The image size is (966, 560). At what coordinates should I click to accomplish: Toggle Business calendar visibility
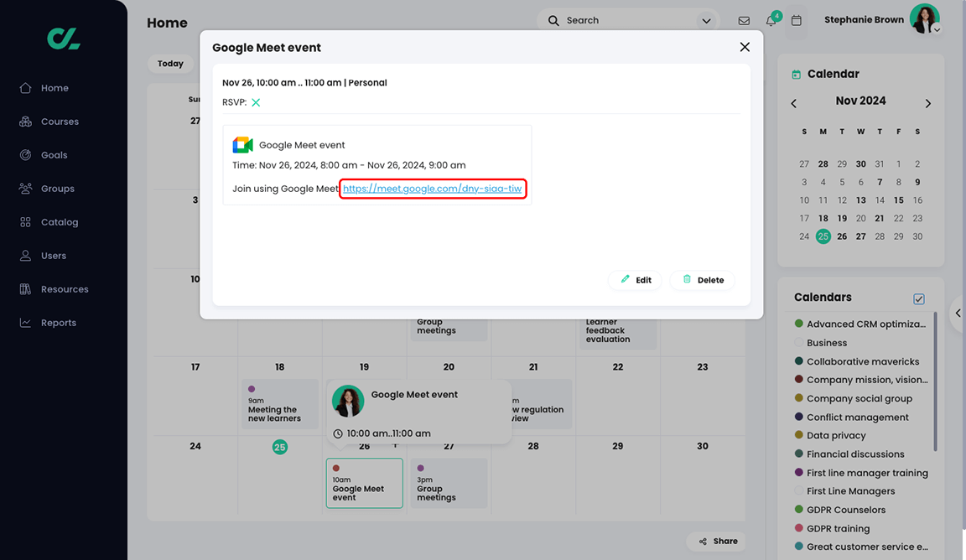point(821,343)
